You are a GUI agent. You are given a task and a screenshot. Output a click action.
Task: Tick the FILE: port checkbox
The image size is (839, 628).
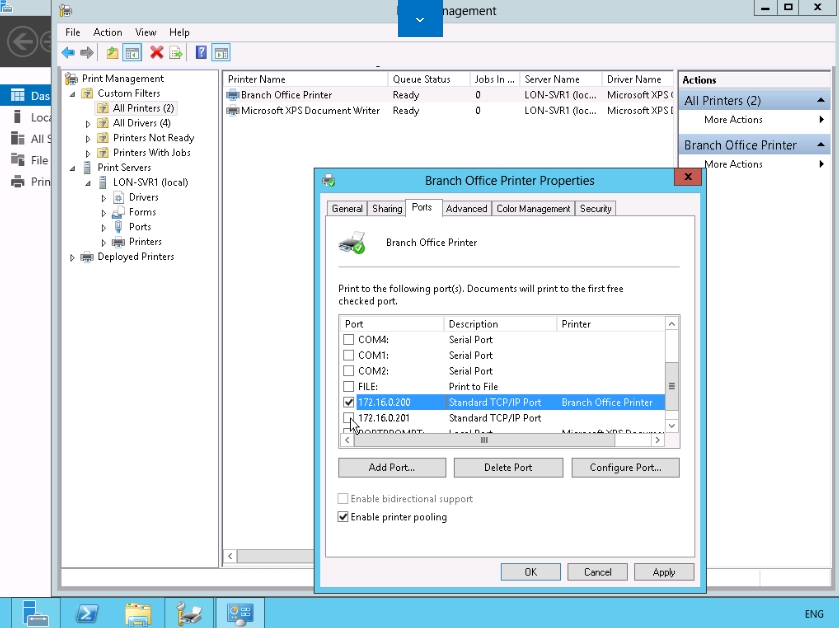pos(349,386)
